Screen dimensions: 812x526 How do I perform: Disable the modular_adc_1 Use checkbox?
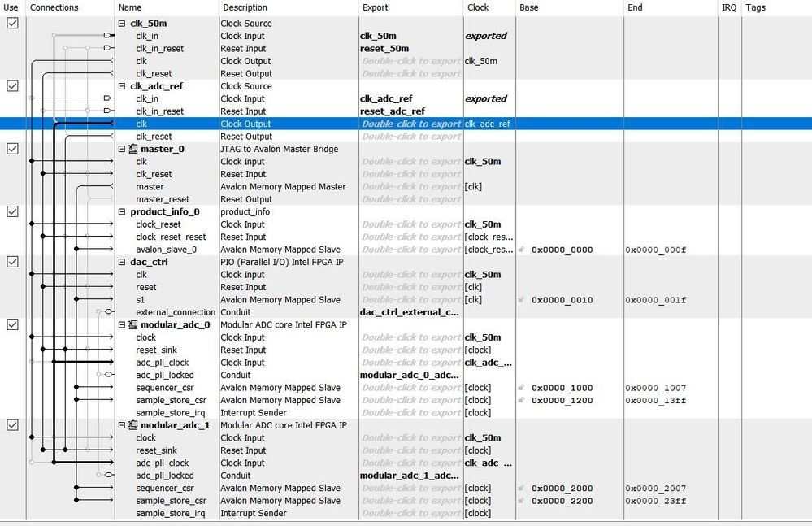coord(12,425)
